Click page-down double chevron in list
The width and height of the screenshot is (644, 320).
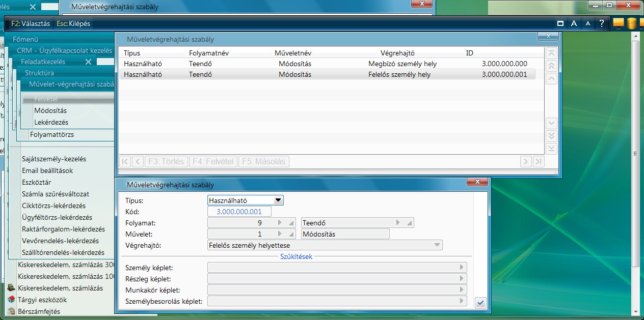click(x=551, y=136)
